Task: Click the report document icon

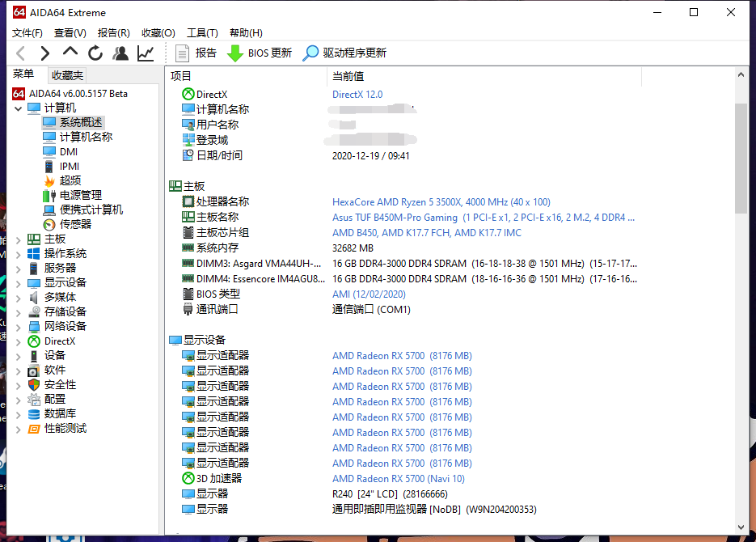Action: 182,53
